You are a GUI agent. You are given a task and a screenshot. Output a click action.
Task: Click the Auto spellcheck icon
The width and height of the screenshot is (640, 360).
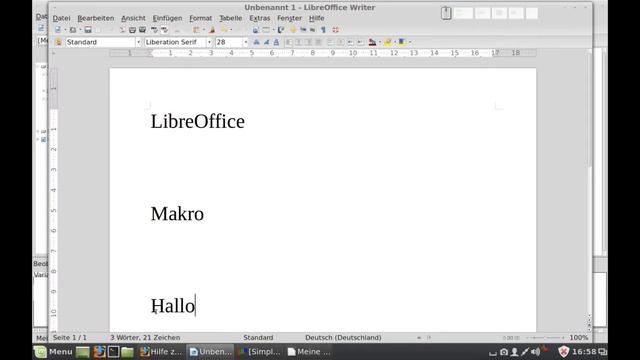[x=164, y=30]
